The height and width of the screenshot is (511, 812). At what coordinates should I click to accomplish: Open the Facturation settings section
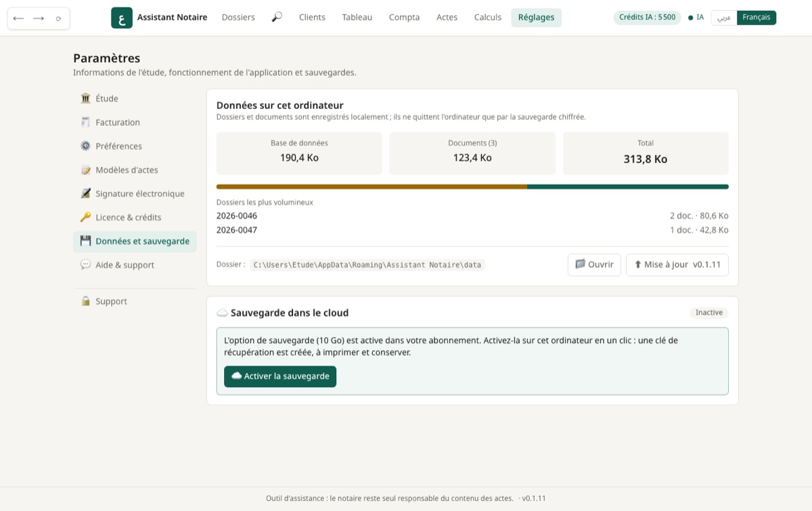click(x=135, y=123)
